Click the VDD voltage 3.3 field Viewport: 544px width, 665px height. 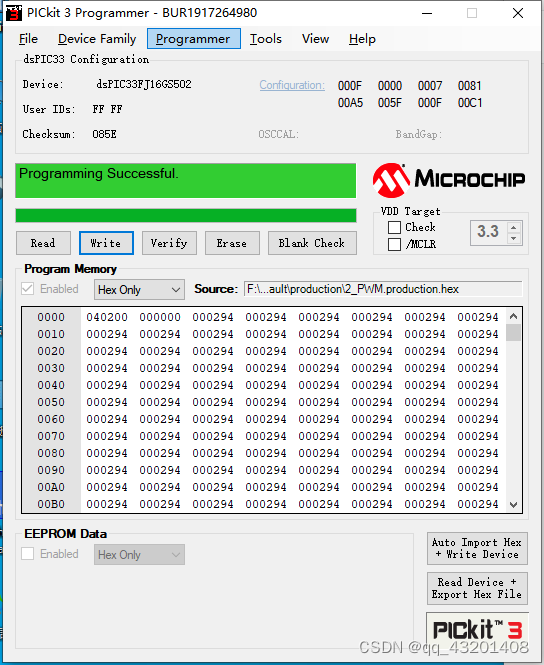(489, 232)
